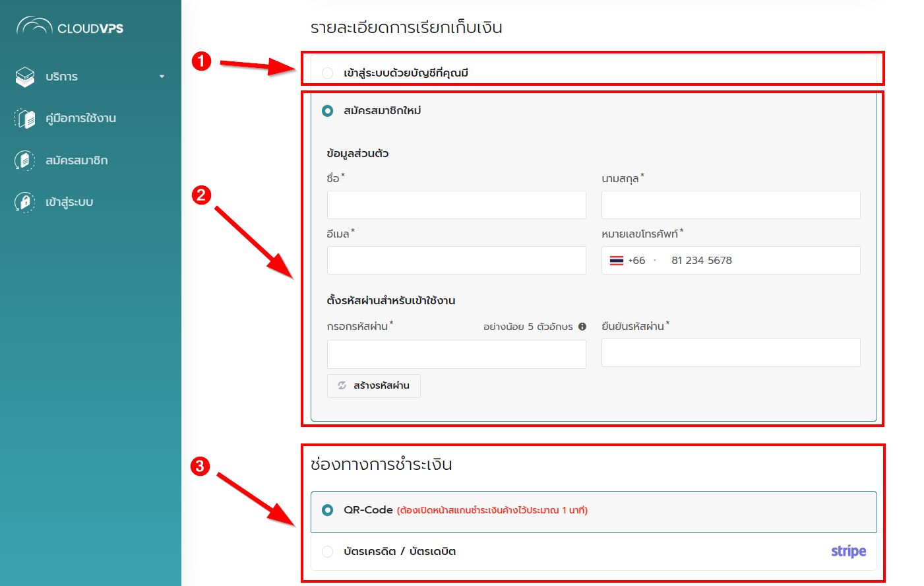This screenshot has width=924, height=586.
Task: Click the สร้างรหัสผ่าน generate password button
Action: (x=374, y=386)
